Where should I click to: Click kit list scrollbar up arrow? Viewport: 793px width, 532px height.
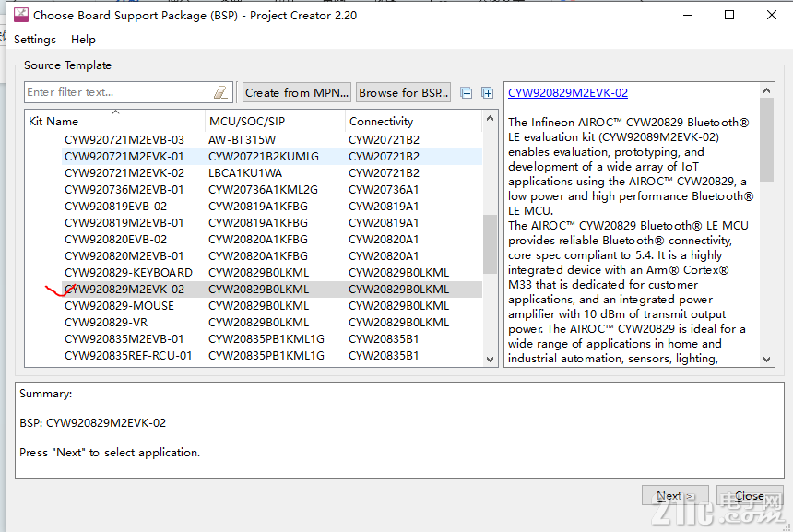[490, 118]
